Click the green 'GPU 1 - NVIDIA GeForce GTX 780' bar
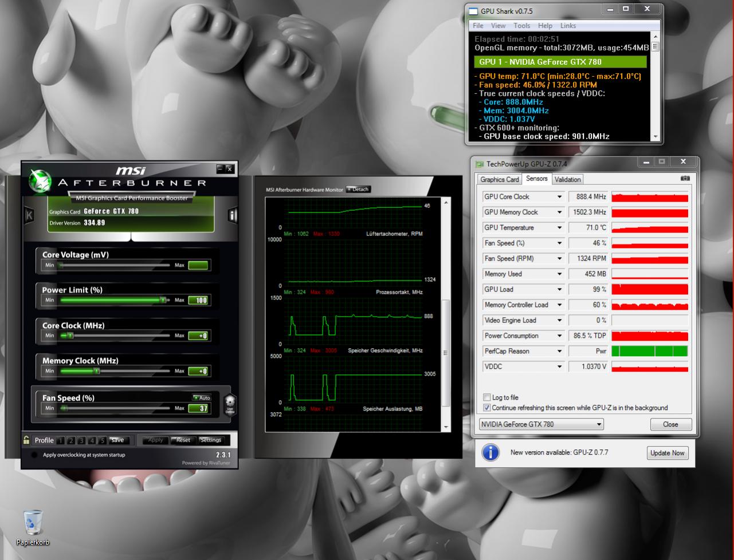 [560, 62]
